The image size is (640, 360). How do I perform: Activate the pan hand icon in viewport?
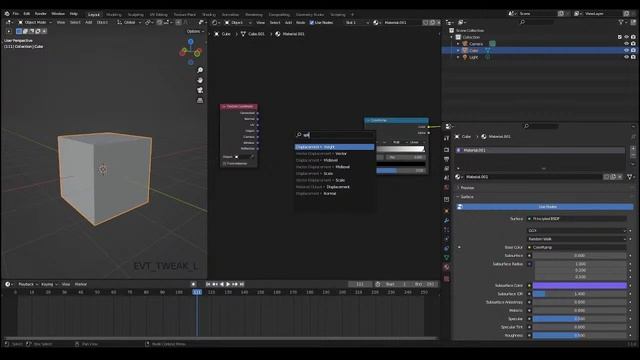point(200,80)
